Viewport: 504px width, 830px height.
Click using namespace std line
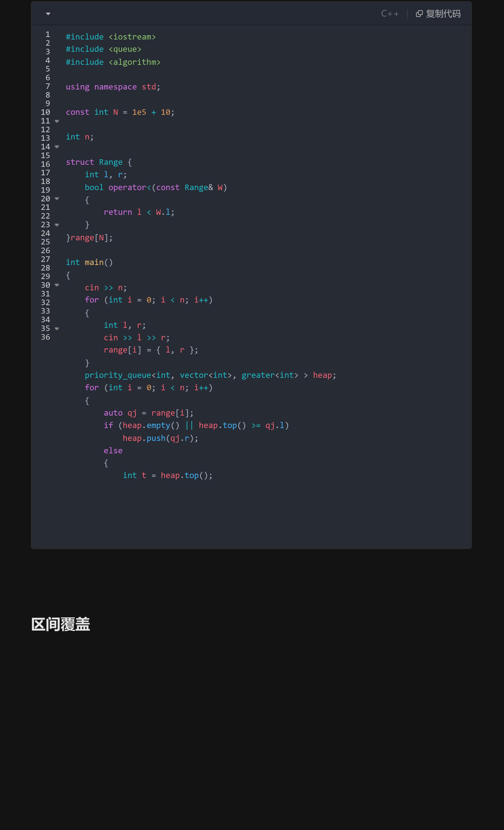click(x=113, y=87)
